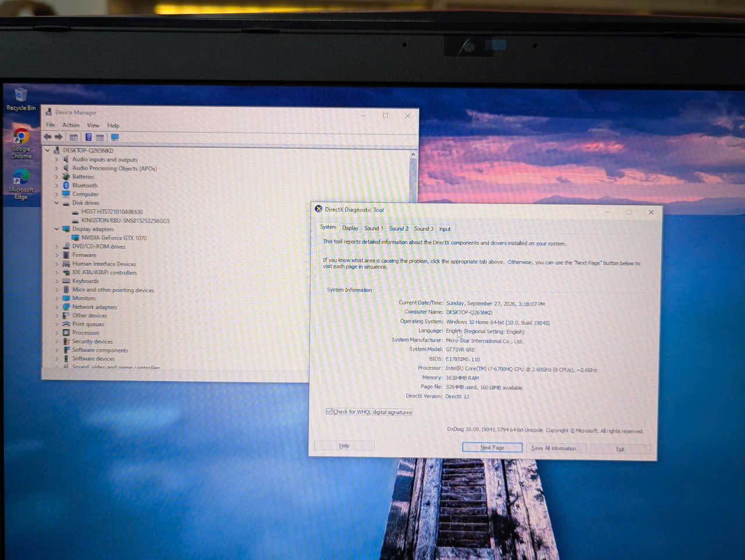
Task: Expand the Network adapters node
Action: click(56, 307)
